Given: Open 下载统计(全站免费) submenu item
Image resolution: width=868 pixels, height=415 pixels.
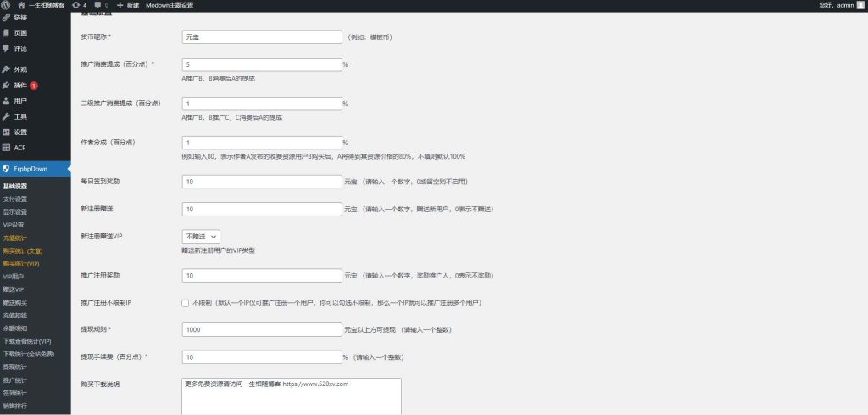Looking at the screenshot, I should tap(29, 354).
